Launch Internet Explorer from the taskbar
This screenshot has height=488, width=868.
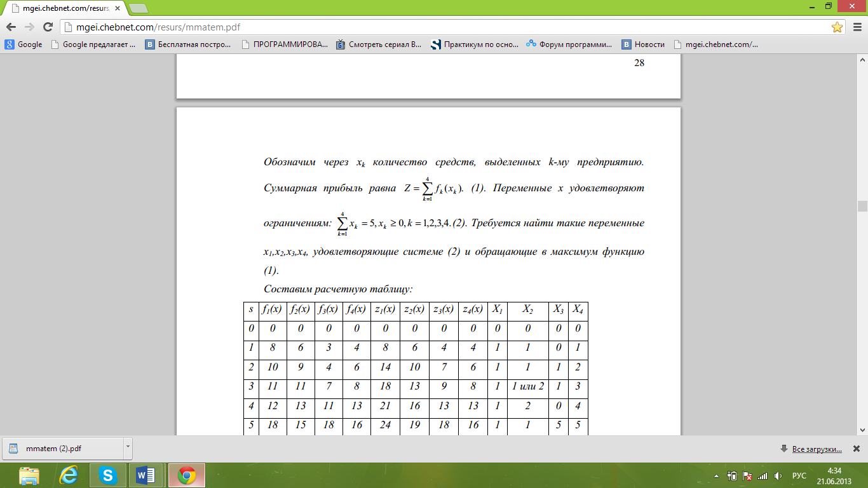tap(68, 475)
